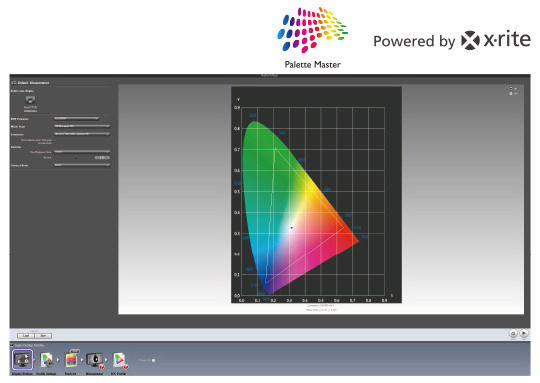Click the left button in the workflow bar

click(26, 335)
